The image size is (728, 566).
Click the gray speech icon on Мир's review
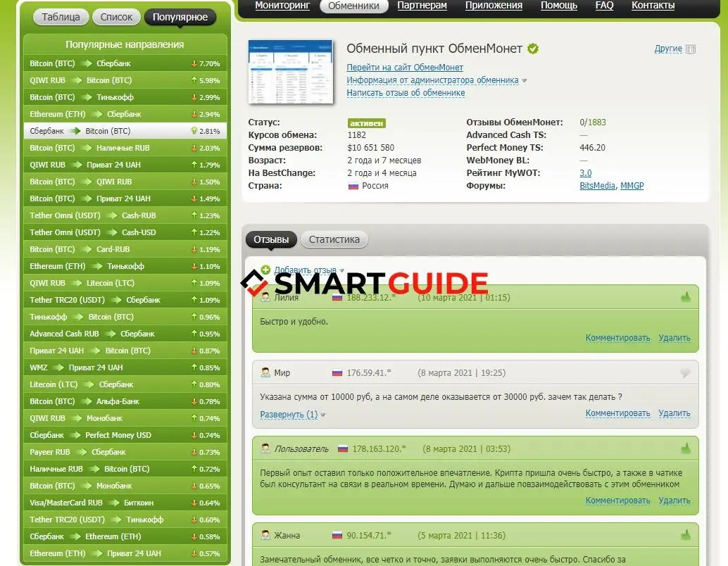point(686,373)
